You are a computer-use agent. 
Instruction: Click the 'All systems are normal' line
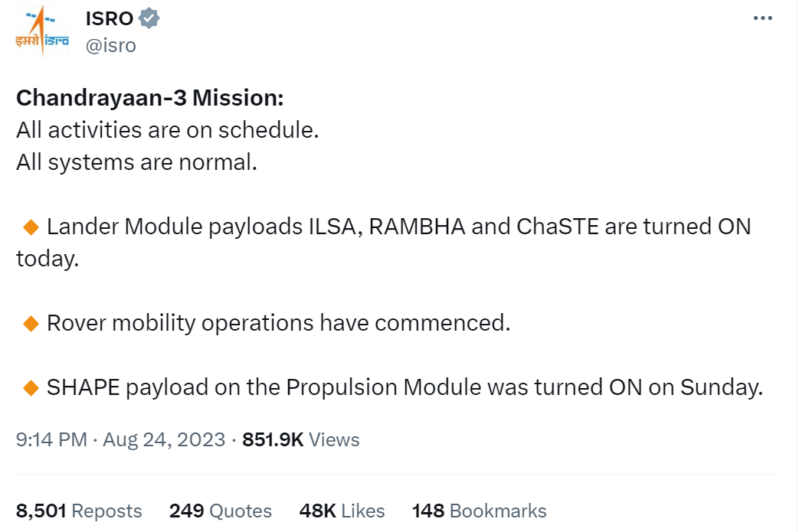136,162
